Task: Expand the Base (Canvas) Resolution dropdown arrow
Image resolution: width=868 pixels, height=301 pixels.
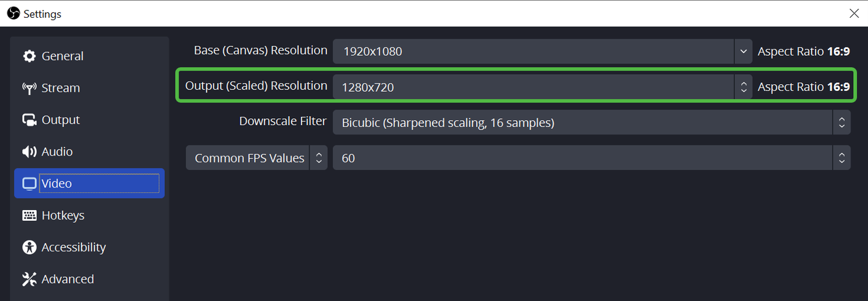Action: pos(743,51)
